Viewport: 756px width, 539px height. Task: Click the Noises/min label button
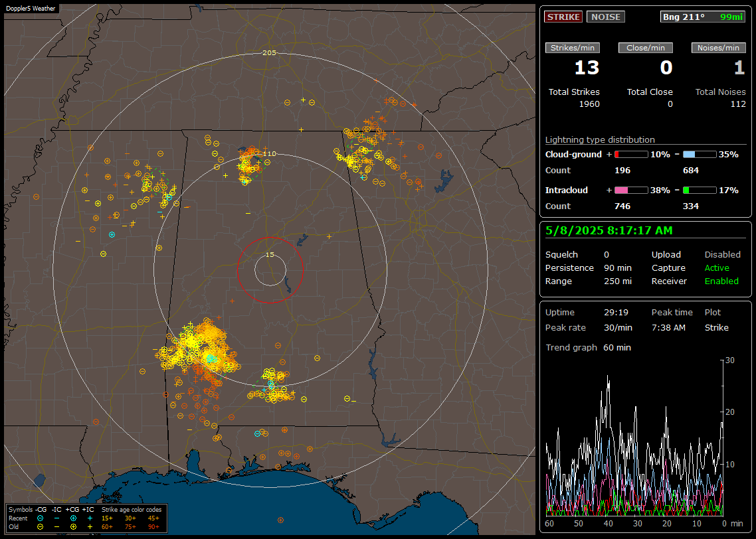[x=718, y=48]
